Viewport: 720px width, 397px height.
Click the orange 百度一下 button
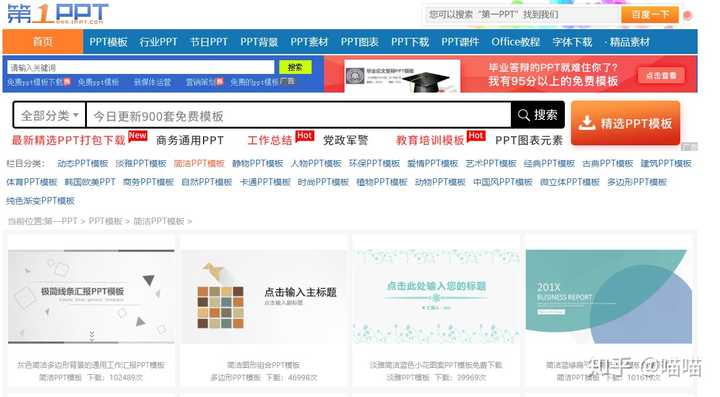coord(650,15)
